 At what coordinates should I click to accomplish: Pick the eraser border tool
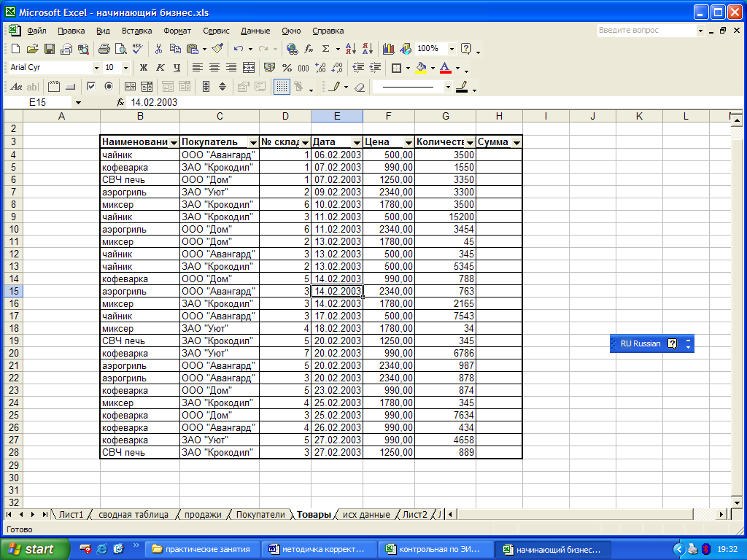point(360,87)
